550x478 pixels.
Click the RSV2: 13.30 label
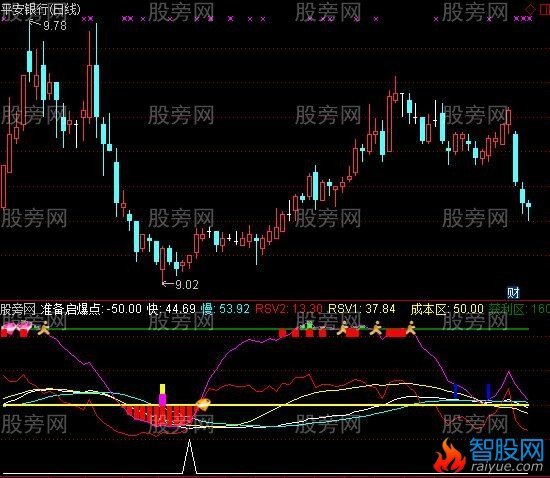click(x=289, y=309)
